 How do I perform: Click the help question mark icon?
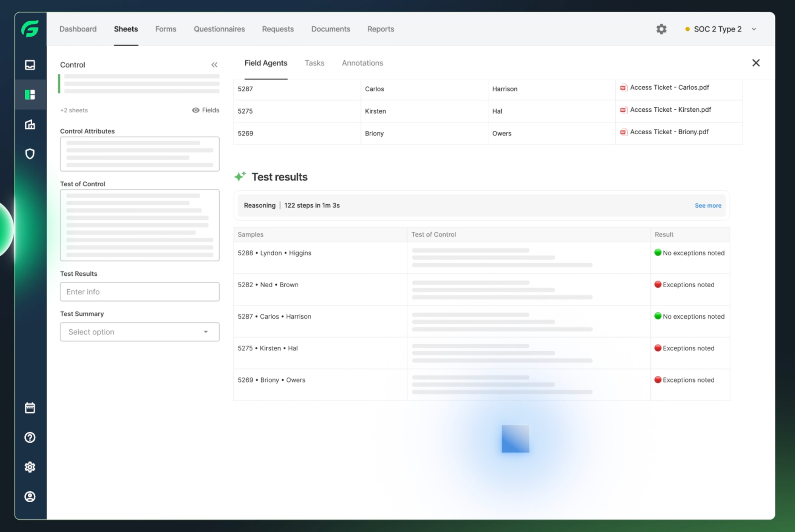click(x=30, y=437)
